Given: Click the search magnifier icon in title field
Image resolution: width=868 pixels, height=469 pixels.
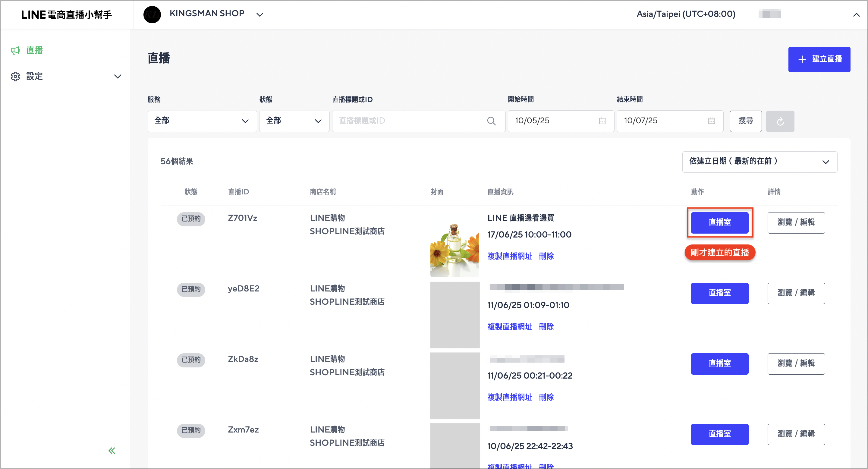Looking at the screenshot, I should (x=491, y=121).
